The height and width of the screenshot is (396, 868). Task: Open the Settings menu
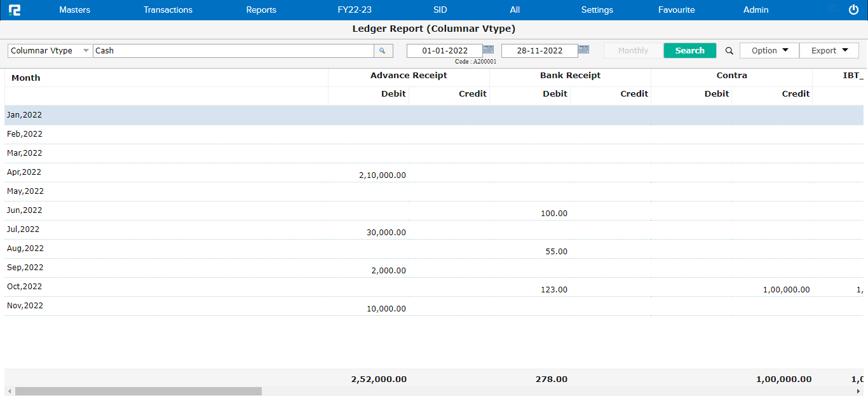coord(597,10)
